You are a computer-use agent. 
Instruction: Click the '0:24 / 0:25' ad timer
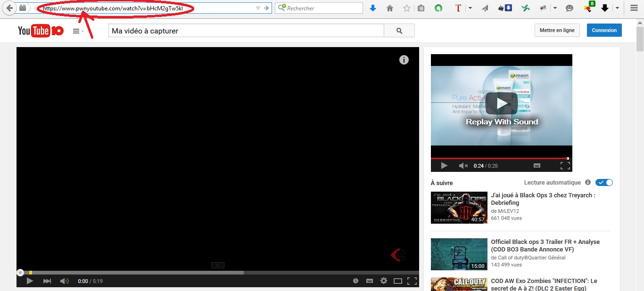click(x=486, y=166)
